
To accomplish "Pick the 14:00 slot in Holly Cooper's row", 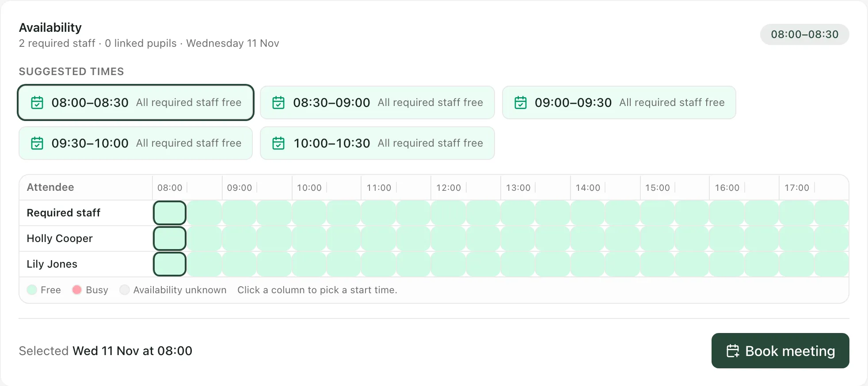I will [x=588, y=238].
